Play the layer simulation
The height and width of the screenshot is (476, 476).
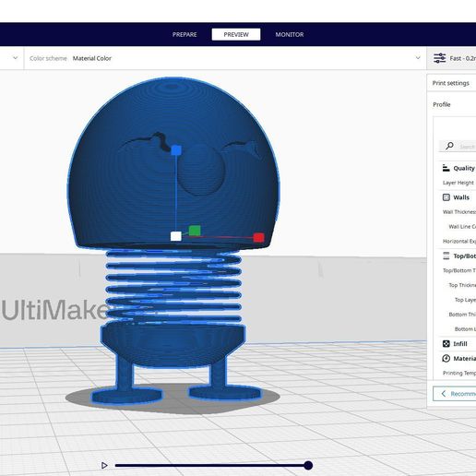pyautogui.click(x=104, y=465)
